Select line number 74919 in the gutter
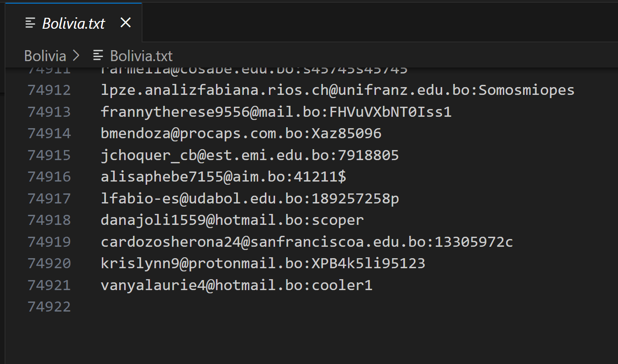Screen dimensions: 618x364 [x=49, y=242]
